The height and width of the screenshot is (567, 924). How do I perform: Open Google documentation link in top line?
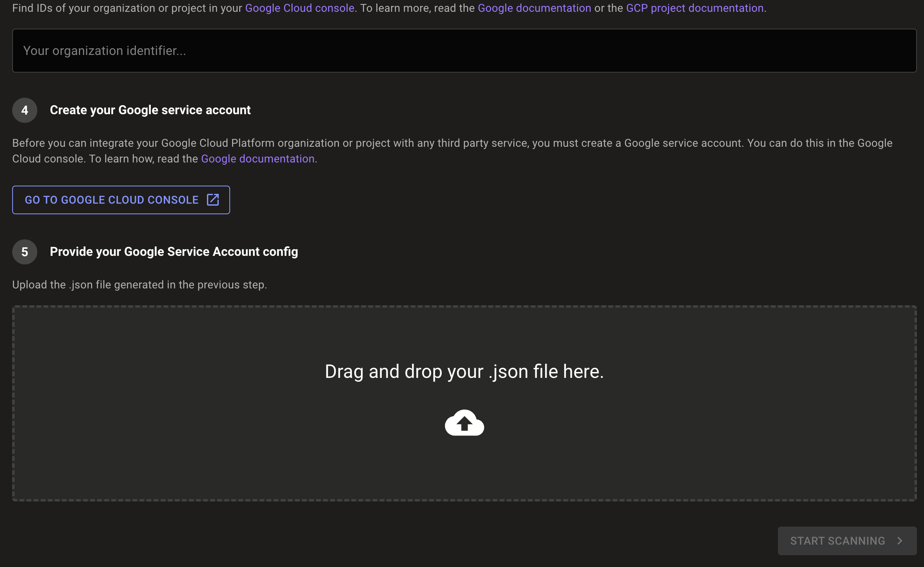(x=534, y=8)
